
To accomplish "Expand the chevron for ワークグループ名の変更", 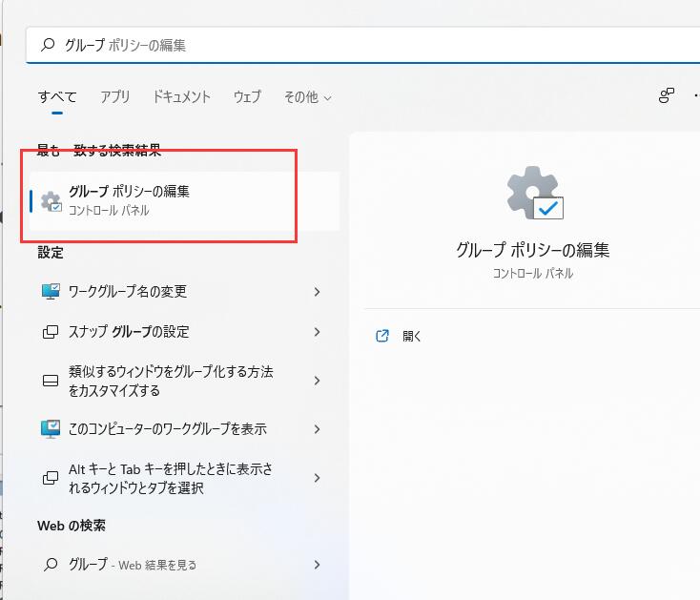I will click(x=317, y=292).
